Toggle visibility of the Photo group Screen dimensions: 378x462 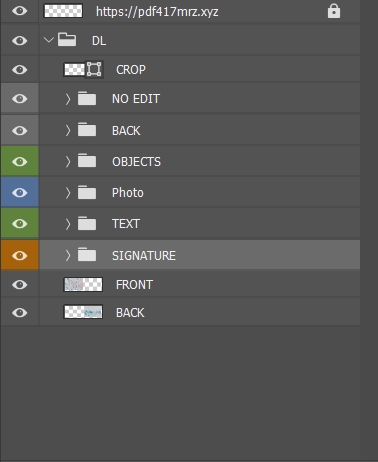click(x=20, y=192)
